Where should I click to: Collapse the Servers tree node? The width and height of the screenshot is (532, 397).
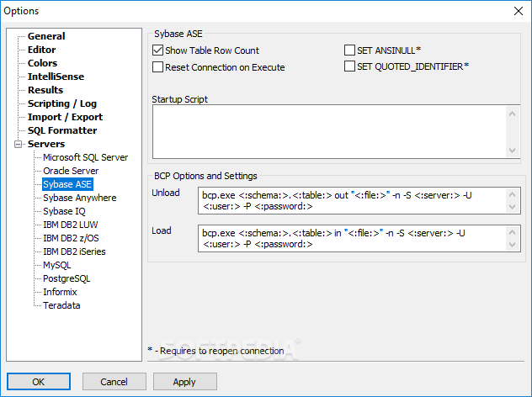point(18,144)
